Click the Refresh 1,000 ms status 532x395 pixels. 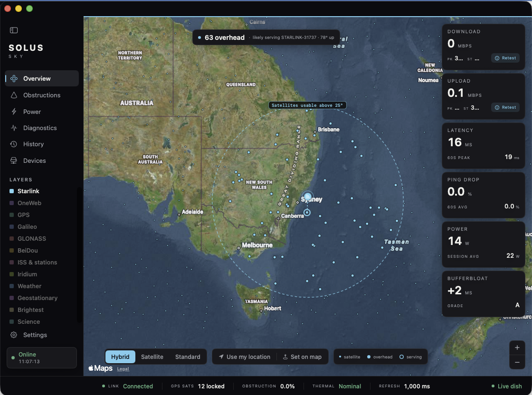404,386
